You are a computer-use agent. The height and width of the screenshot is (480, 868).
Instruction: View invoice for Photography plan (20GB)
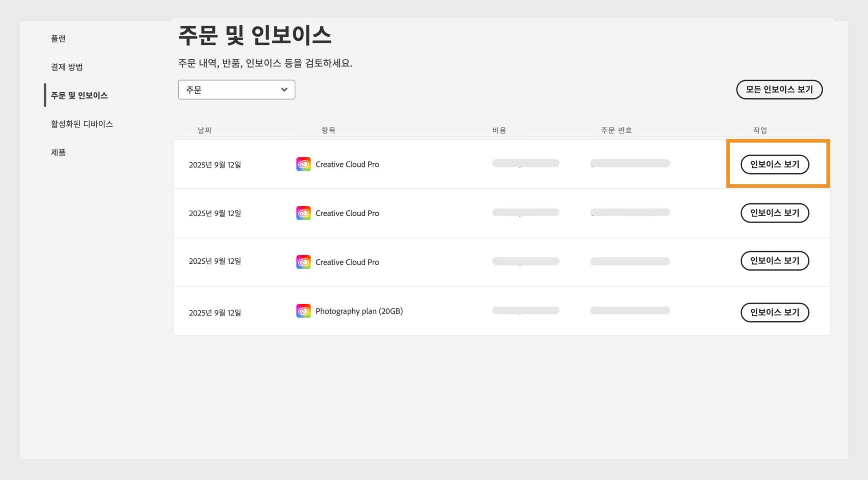(774, 312)
